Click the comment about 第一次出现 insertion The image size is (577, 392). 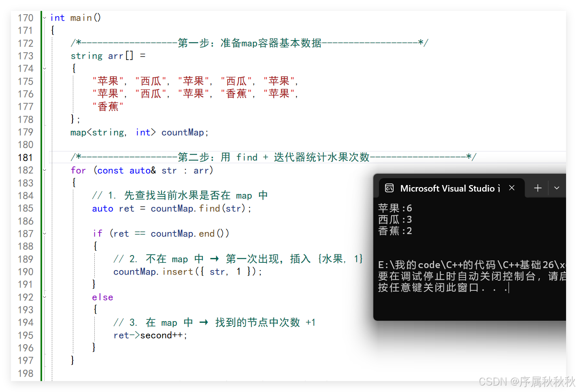238,259
